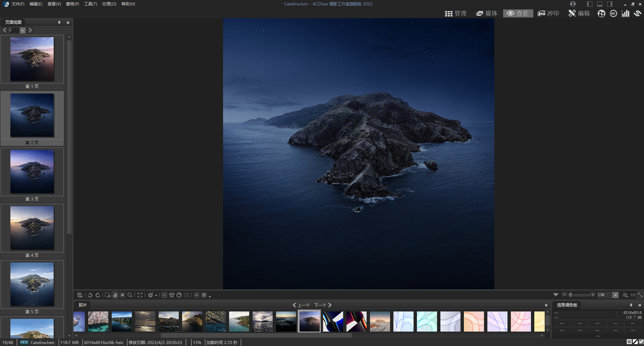Open the 查看(V) menu
The height and width of the screenshot is (346, 644).
pos(54,4)
